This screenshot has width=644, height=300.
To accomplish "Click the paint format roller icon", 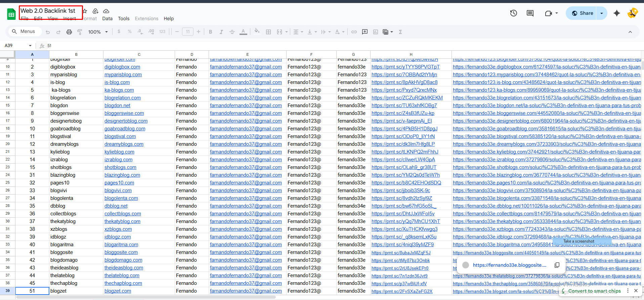I will click(80, 32).
